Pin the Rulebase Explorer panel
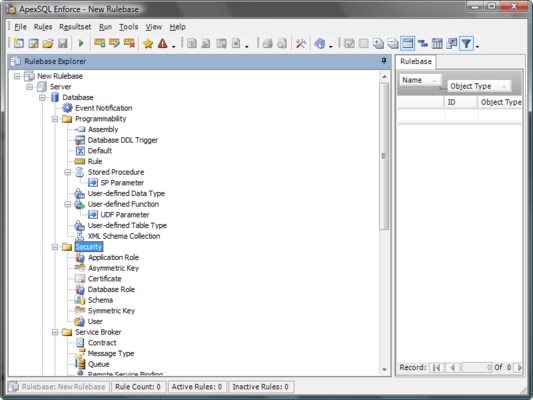Viewport: 533px width, 400px height. [384, 61]
